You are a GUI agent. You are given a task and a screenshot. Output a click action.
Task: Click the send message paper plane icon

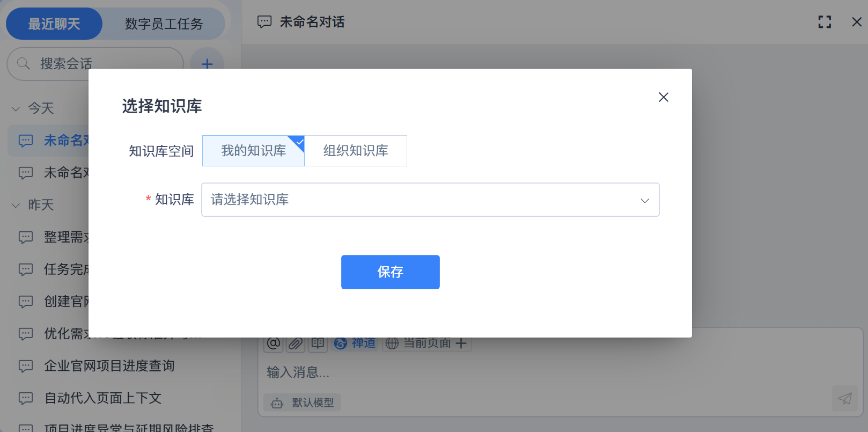(844, 399)
